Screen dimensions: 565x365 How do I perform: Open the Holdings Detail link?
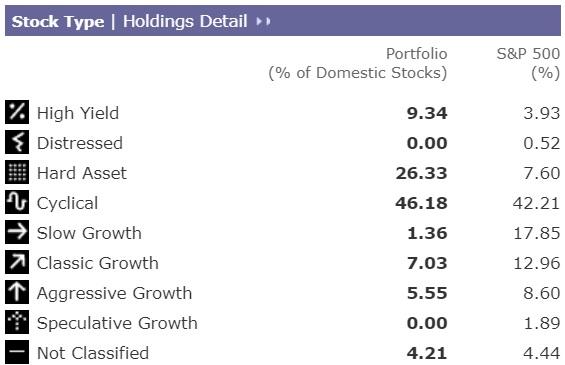pos(185,21)
